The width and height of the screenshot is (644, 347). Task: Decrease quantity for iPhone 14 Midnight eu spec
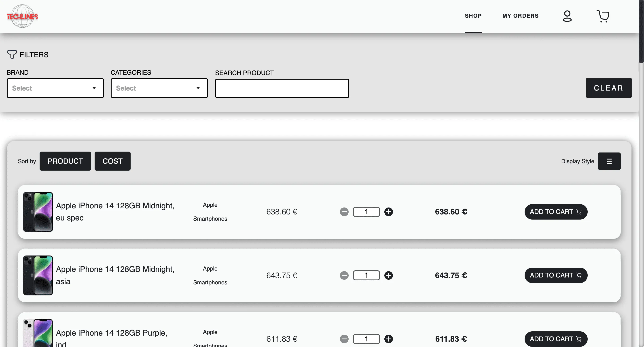tap(344, 212)
